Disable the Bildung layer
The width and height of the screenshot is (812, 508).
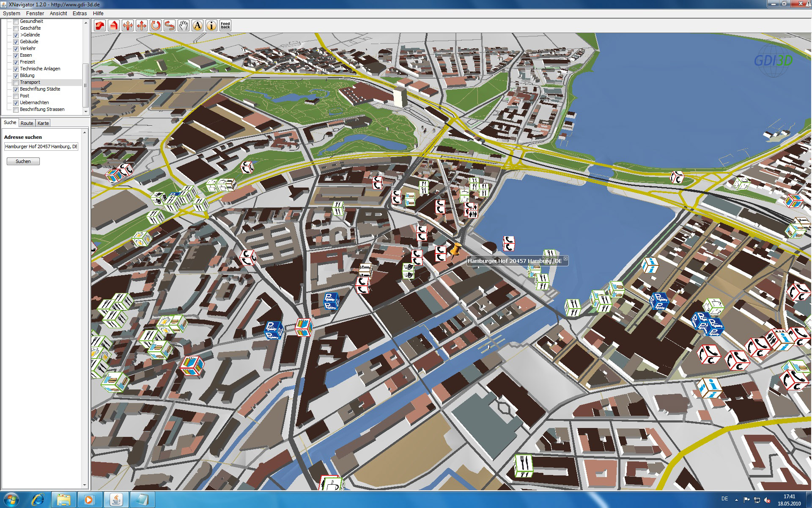pos(16,76)
